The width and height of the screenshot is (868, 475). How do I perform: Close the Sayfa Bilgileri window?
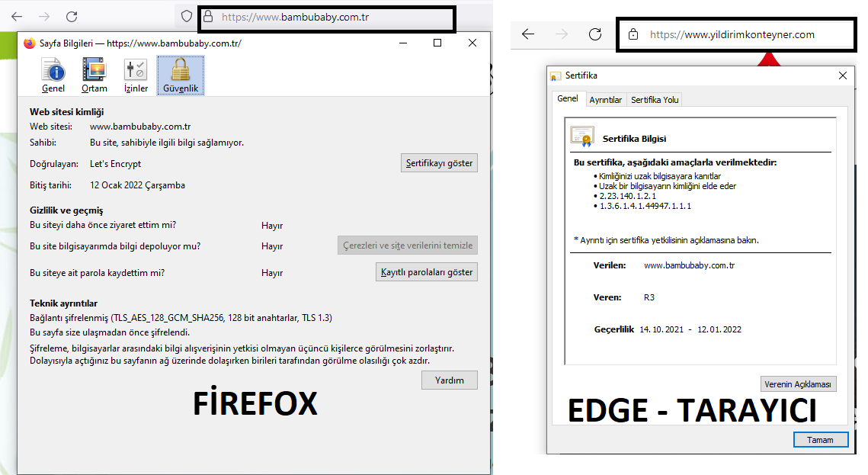tap(472, 43)
